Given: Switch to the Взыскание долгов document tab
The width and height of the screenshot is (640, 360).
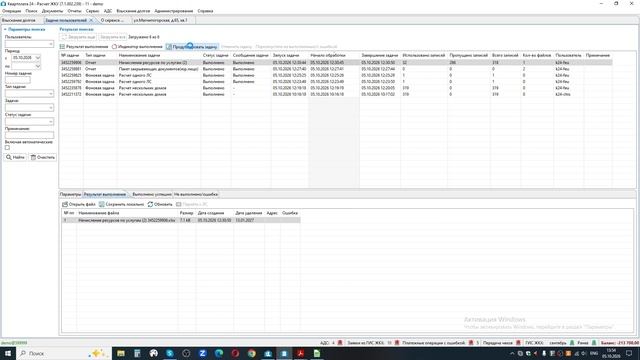Looking at the screenshot, I should pyautogui.click(x=19, y=20).
